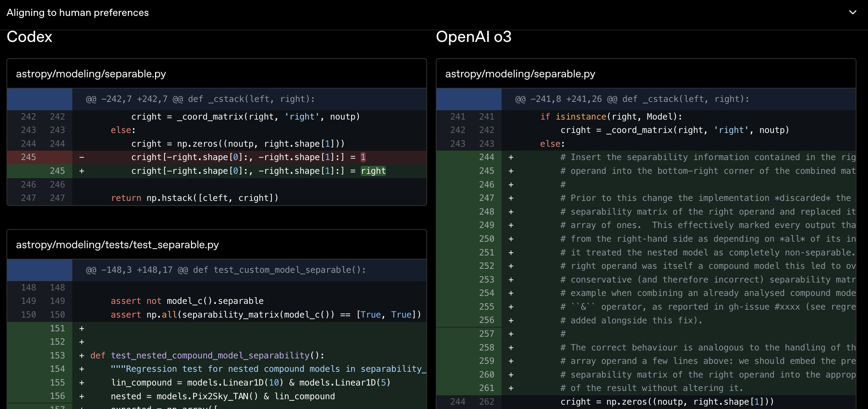Click line 'nested = models.Pix2Sky_TAN() & lin_compound'
The height and width of the screenshot is (409, 868).
[x=223, y=396]
